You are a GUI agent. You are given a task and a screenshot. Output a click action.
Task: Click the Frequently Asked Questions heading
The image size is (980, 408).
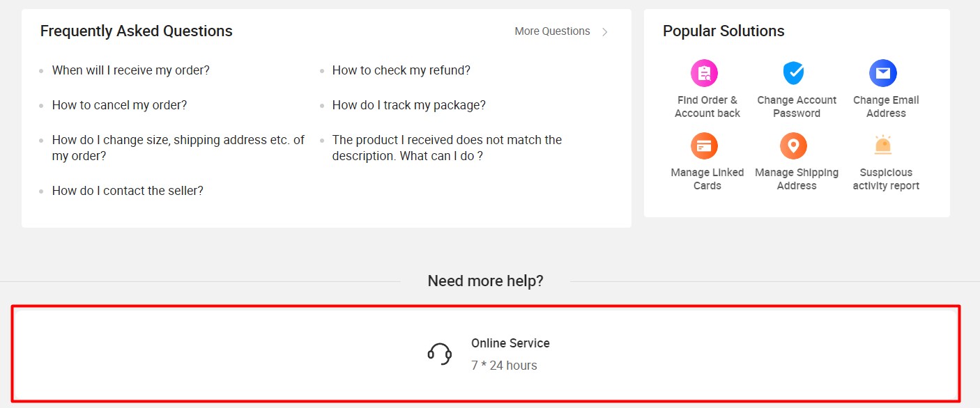click(x=136, y=31)
